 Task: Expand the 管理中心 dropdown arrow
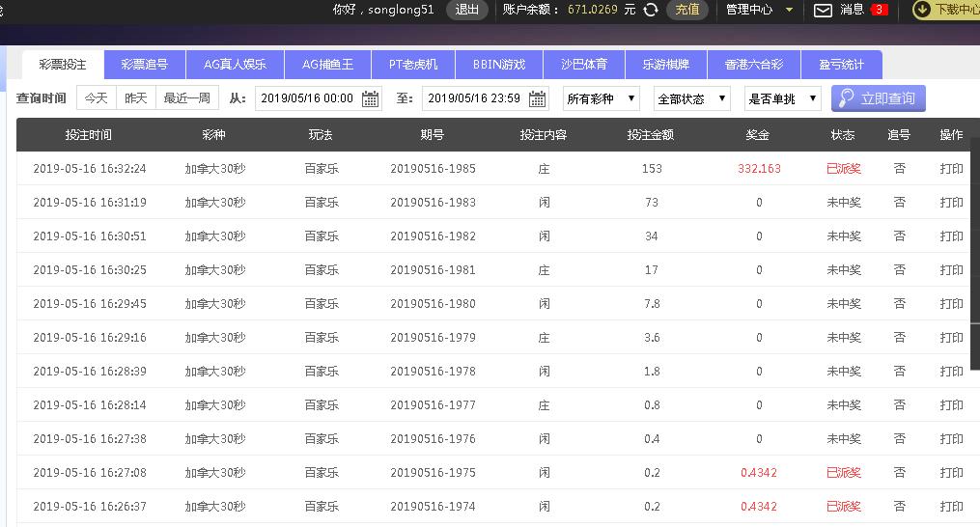coord(789,10)
